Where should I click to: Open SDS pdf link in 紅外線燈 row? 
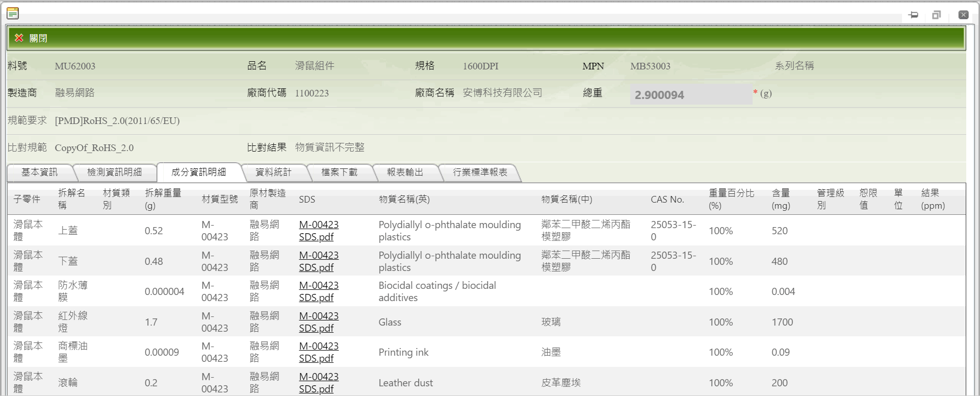319,322
